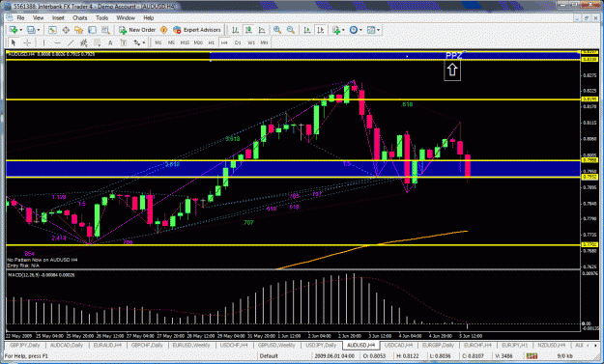
Task: Zoom out on the chart
Action: 291,30
